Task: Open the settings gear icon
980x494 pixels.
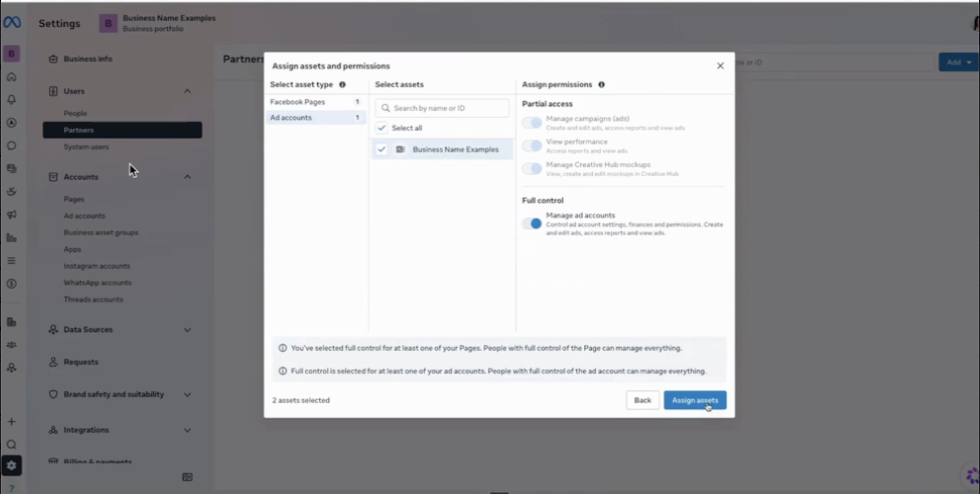Action: point(11,466)
